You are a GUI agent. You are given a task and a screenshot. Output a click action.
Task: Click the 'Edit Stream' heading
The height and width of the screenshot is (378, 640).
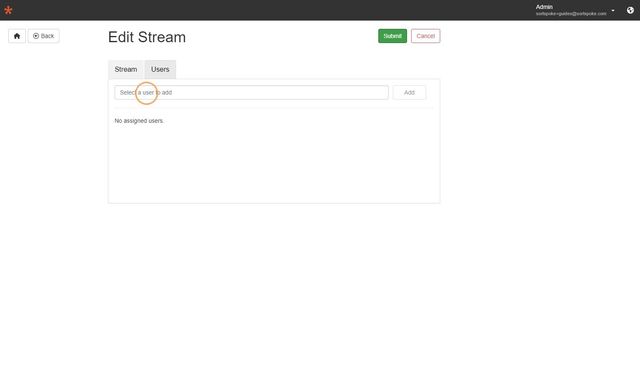tap(147, 37)
